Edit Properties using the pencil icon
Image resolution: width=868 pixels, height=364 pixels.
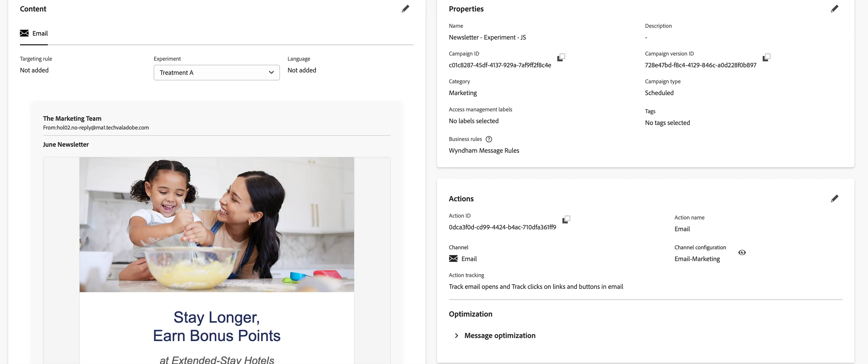(834, 9)
